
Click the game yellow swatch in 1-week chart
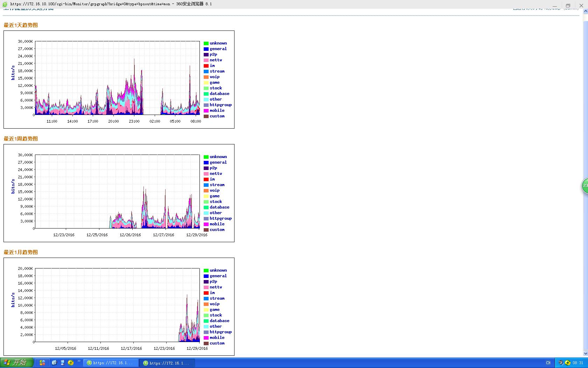206,196
